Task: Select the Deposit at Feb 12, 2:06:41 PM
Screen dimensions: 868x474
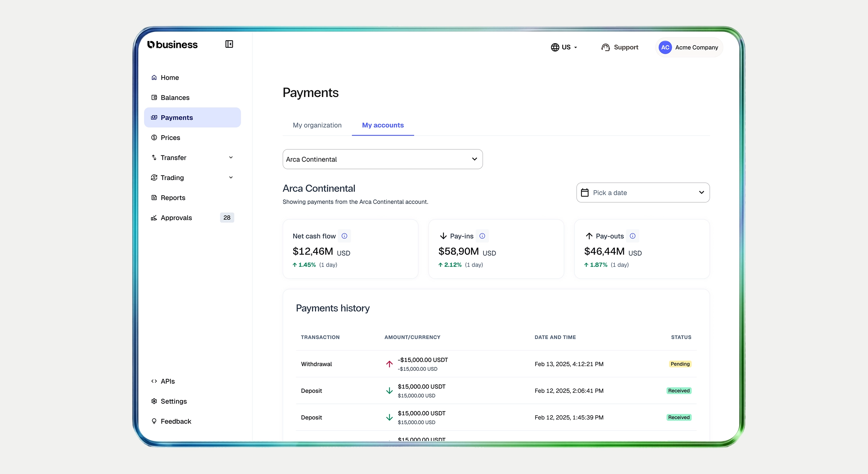Action: coord(496,391)
